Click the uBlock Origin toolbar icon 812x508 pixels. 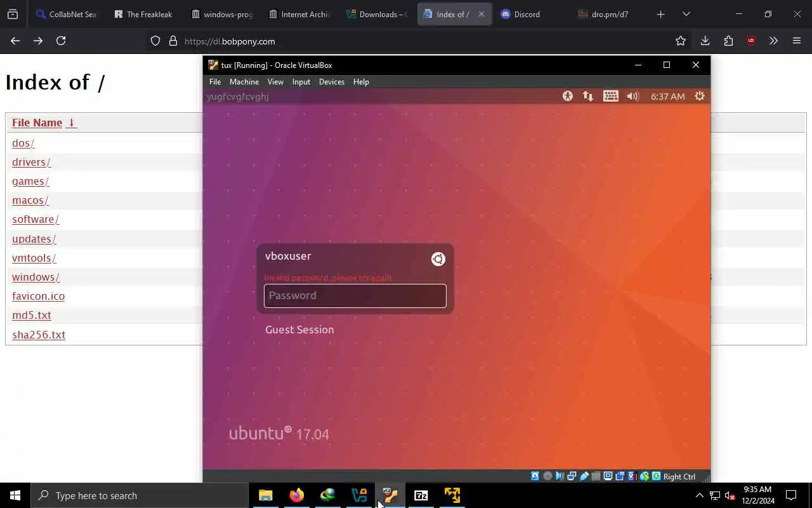pos(751,41)
